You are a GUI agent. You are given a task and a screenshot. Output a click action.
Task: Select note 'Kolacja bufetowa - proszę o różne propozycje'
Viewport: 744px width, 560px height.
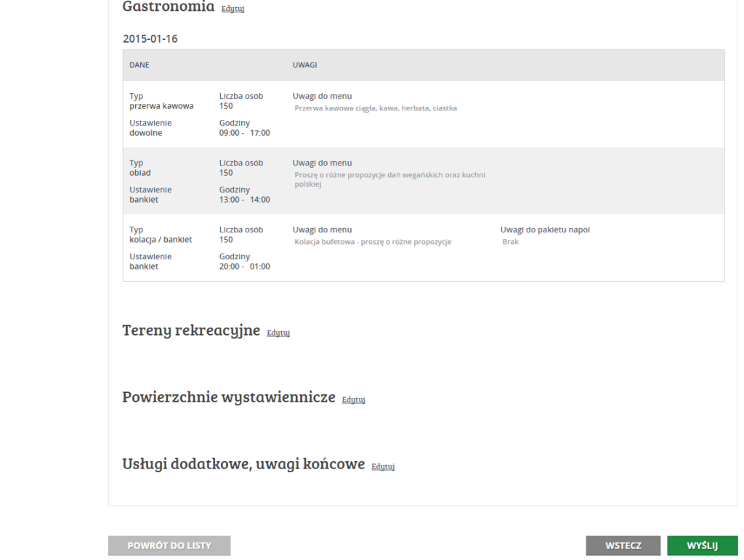point(373,242)
